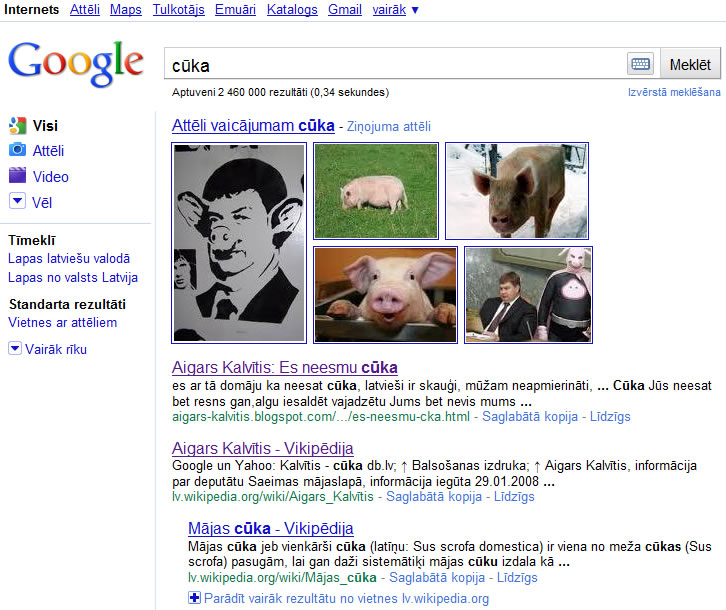Open Mājas cūka - Vikipēdija result
This screenshot has height=610, width=726.
coord(271,528)
